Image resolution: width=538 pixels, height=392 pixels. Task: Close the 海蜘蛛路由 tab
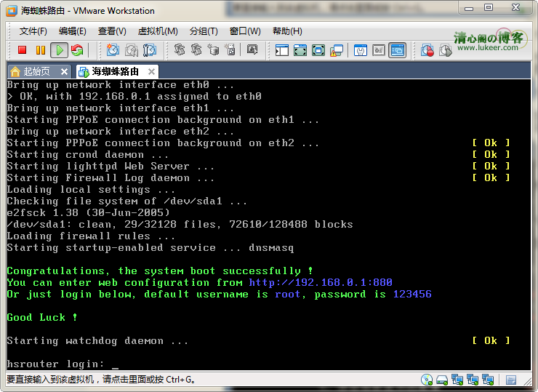151,71
